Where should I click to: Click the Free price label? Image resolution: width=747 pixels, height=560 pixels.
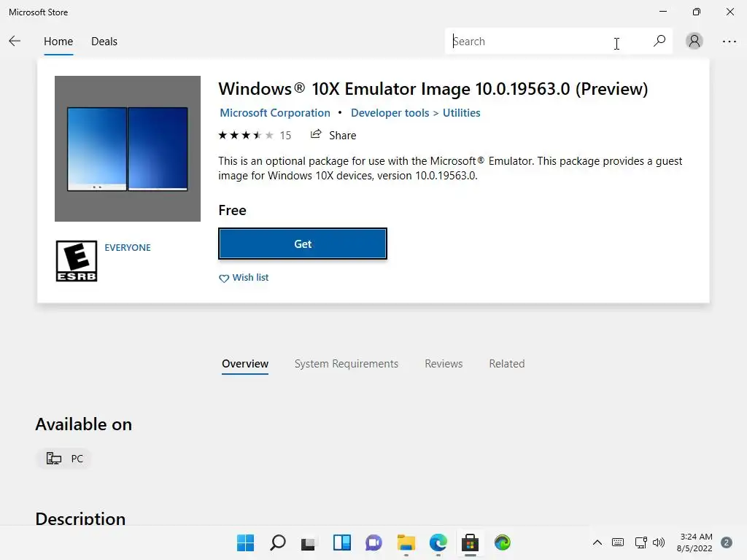232,210
